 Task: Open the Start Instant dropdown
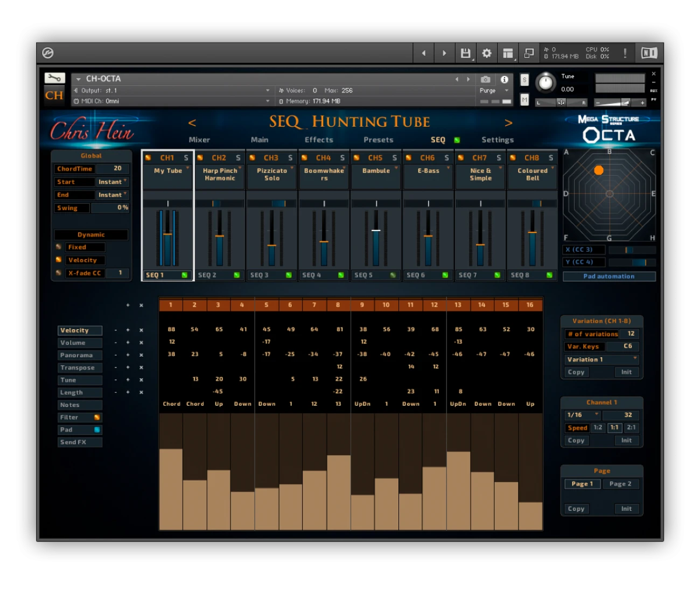pyautogui.click(x=112, y=182)
